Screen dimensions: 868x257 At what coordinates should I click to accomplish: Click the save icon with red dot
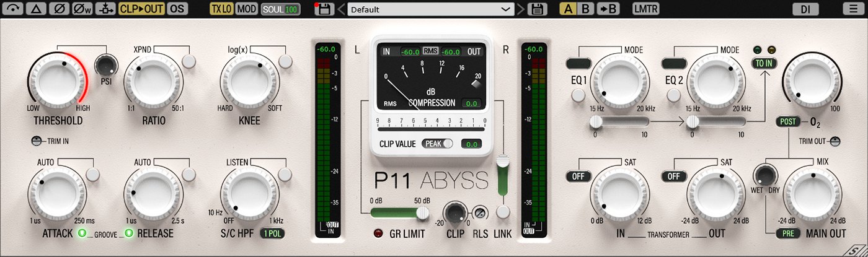click(x=325, y=9)
